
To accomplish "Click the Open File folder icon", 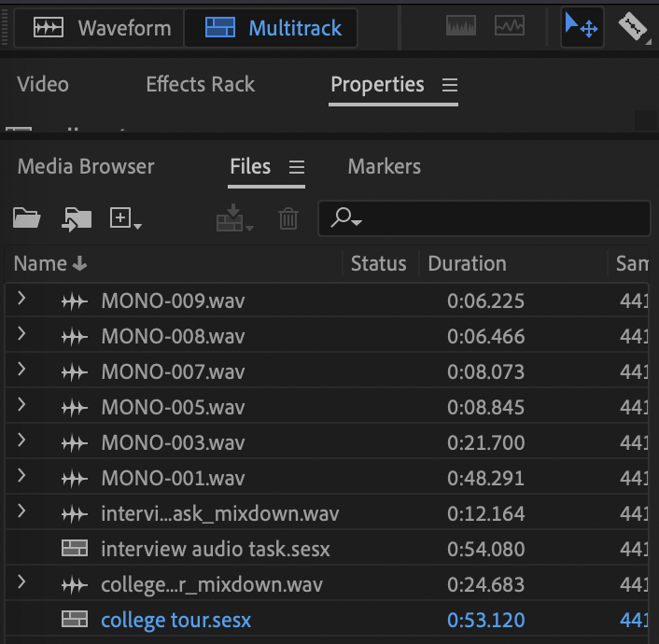I will [x=27, y=218].
